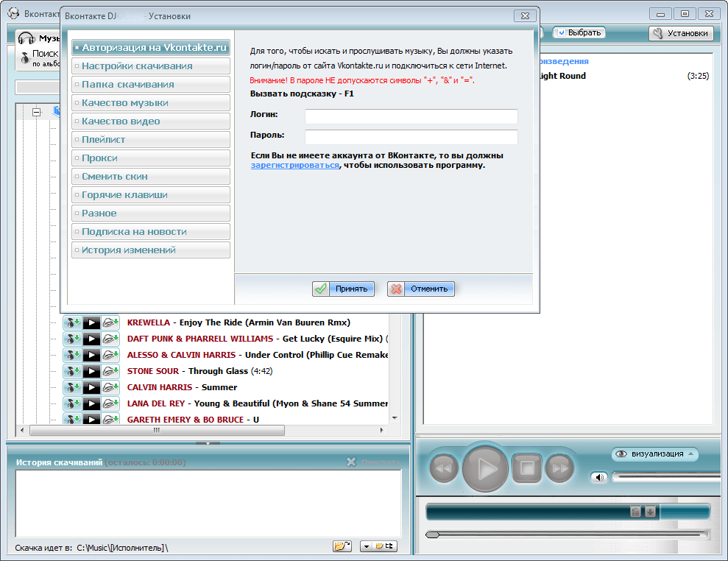Open the Качество музыки section

click(x=151, y=102)
